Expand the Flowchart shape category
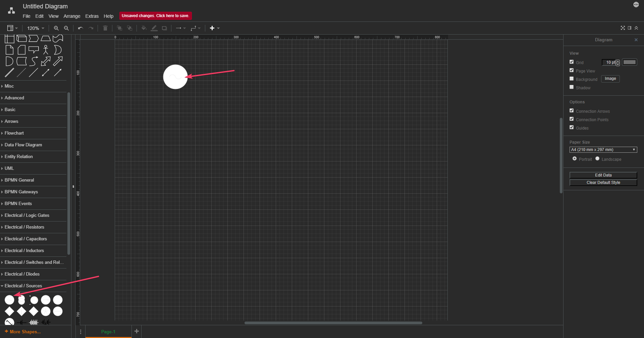The height and width of the screenshot is (338, 644). [33, 133]
